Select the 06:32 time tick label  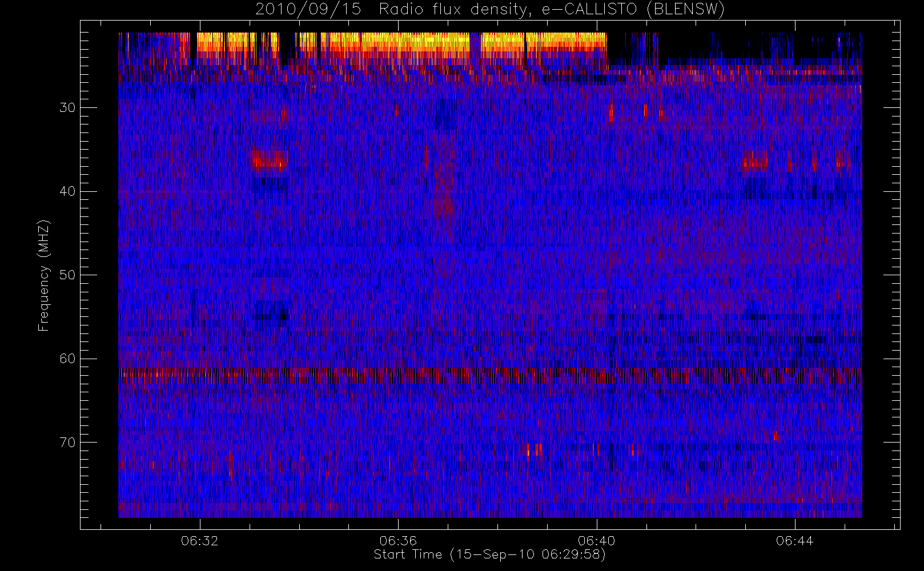[199, 541]
